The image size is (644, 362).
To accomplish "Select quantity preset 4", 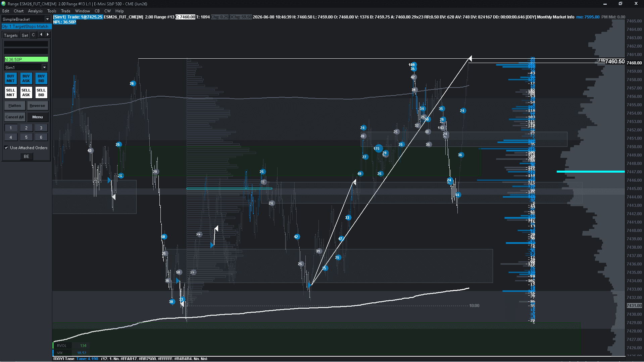I will 11,137.
